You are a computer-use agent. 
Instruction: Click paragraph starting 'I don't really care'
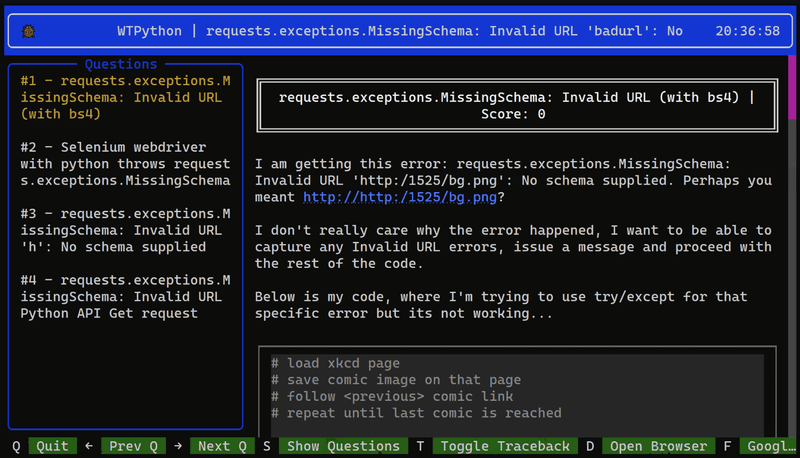click(513, 247)
